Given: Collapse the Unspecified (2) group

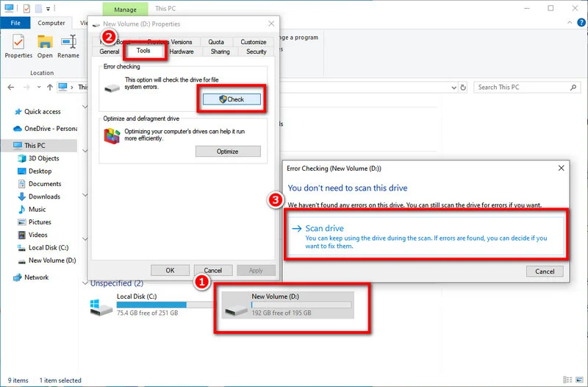Looking at the screenshot, I should (x=85, y=283).
